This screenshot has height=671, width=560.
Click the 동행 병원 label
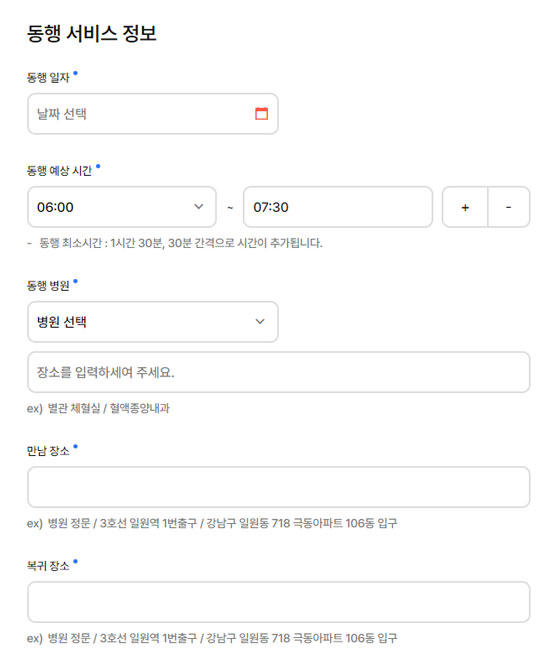pos(48,286)
